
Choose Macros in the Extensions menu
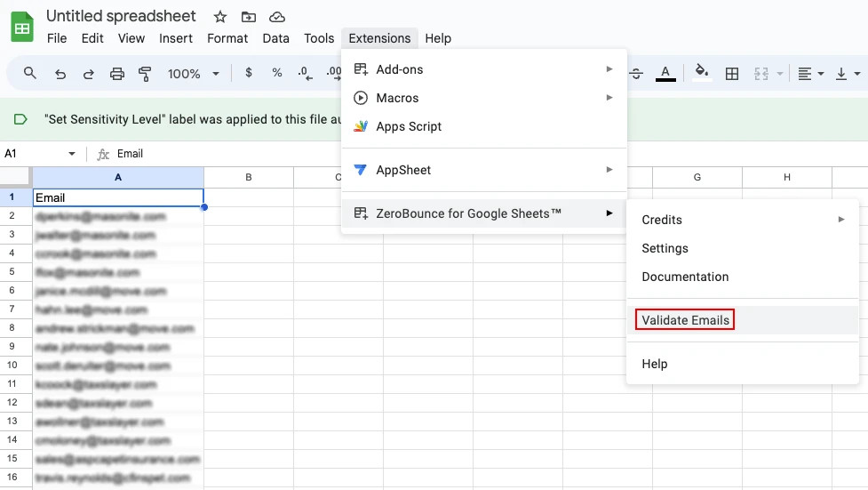pyautogui.click(x=397, y=98)
